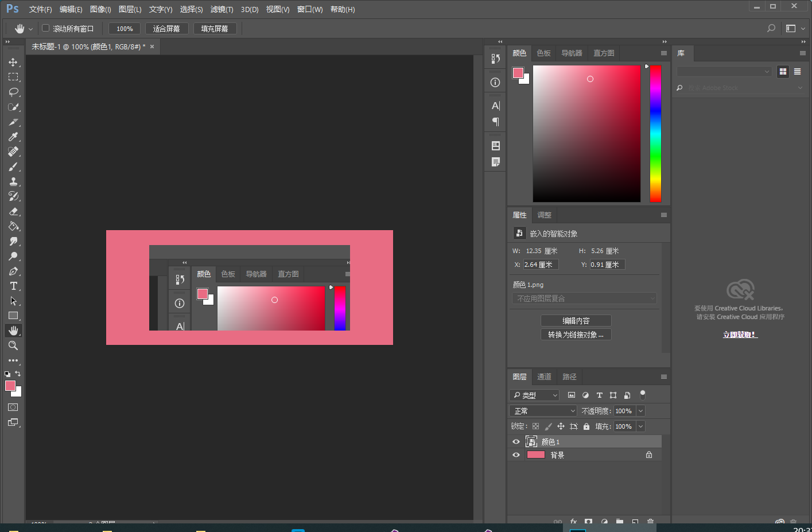The height and width of the screenshot is (532, 812).
Task: Open the Paragraph panel icon
Action: click(x=495, y=121)
